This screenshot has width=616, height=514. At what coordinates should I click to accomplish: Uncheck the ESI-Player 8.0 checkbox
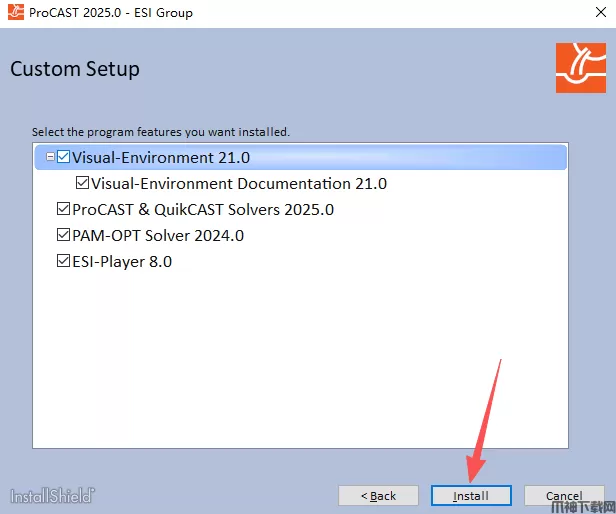click(x=63, y=261)
